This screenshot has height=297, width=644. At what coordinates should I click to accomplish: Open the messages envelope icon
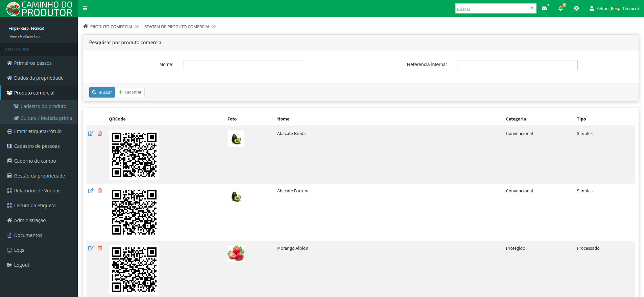544,8
